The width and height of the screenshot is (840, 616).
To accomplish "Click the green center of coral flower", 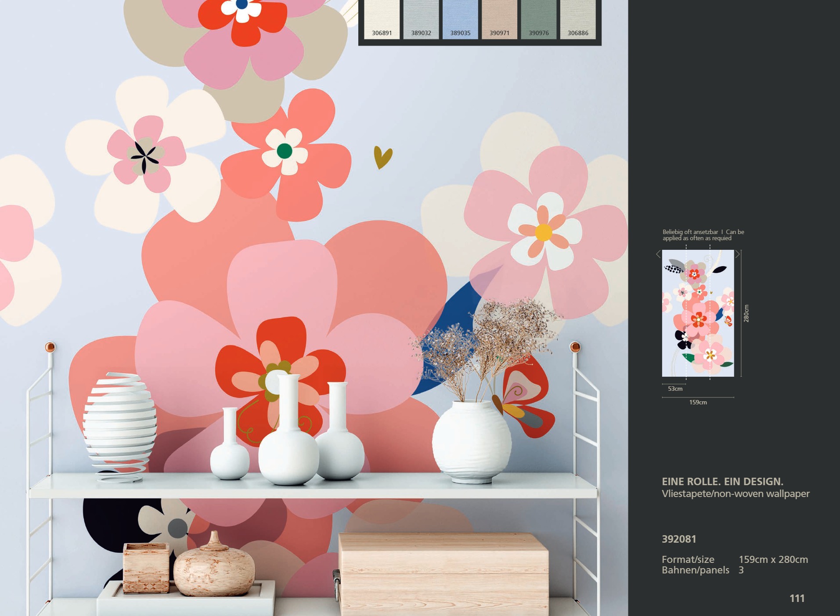I will point(285,151).
